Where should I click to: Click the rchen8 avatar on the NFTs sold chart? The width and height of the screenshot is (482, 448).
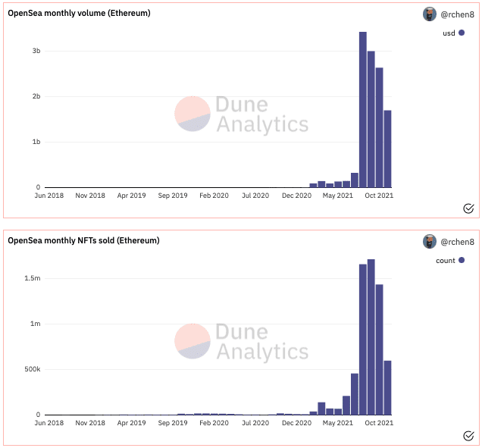430,242
